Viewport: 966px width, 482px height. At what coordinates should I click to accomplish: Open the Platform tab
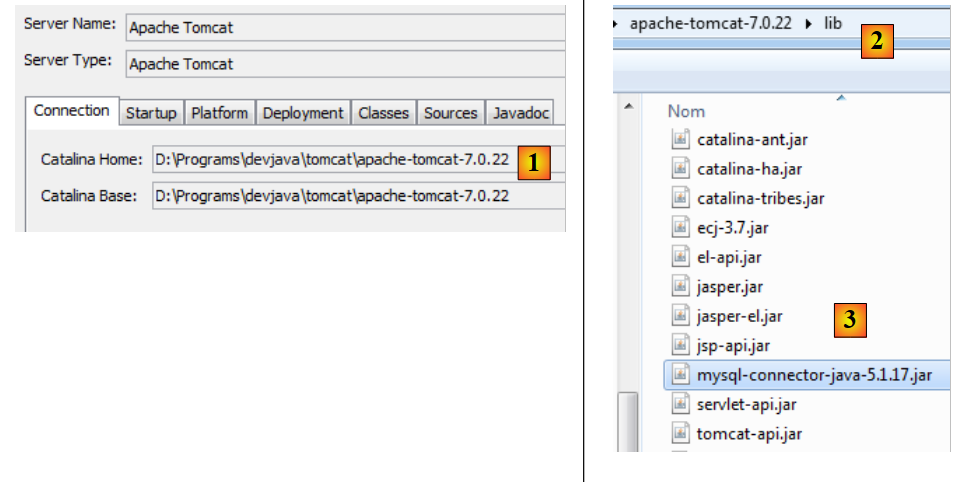pyautogui.click(x=219, y=113)
